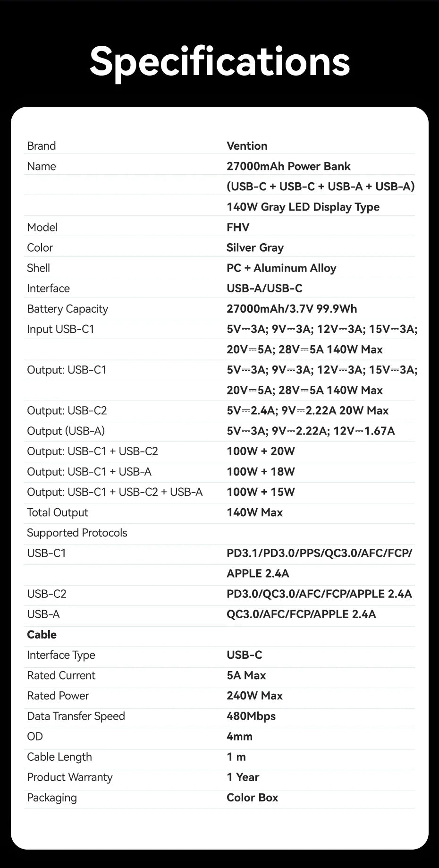Select the 100W + 20W output value
439x868 pixels.
click(261, 451)
